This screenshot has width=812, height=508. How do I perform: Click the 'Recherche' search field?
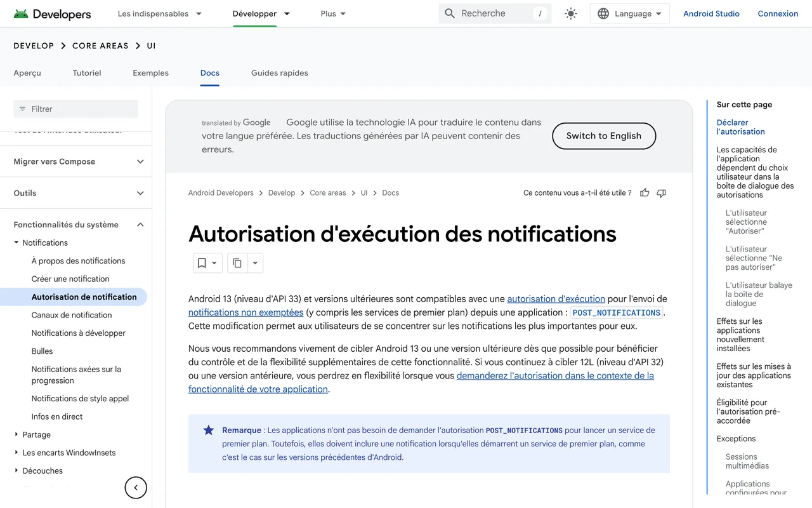coord(495,13)
